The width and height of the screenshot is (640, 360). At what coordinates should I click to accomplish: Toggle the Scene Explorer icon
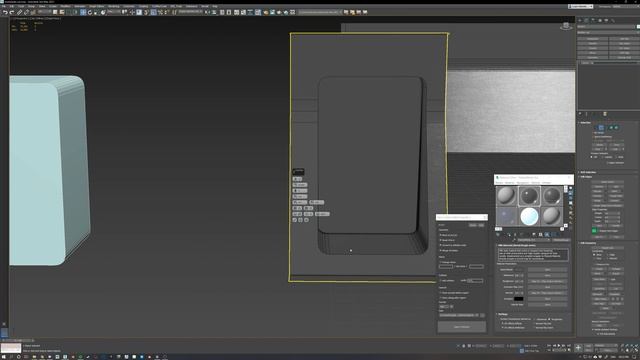tap(222, 12)
